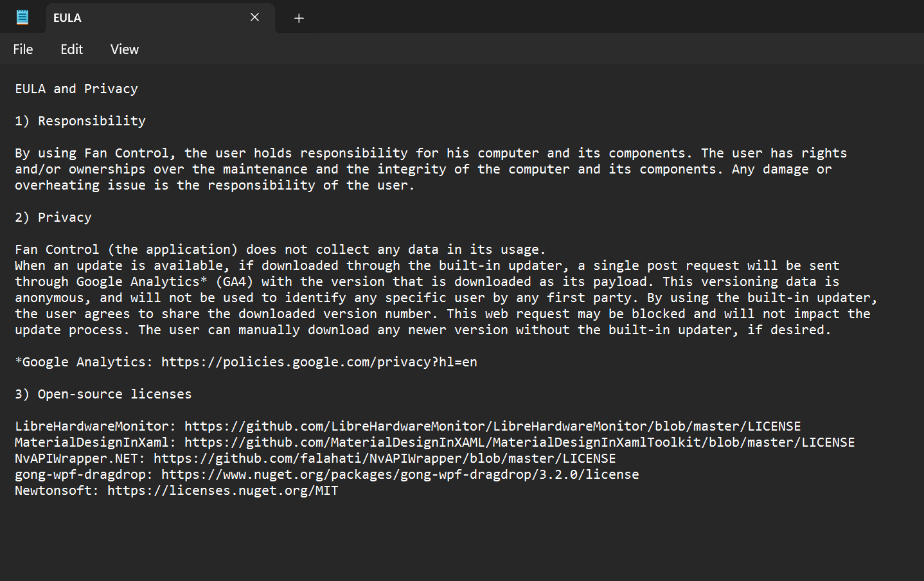The height and width of the screenshot is (581, 924).
Task: Close the EULA tab
Action: [254, 17]
